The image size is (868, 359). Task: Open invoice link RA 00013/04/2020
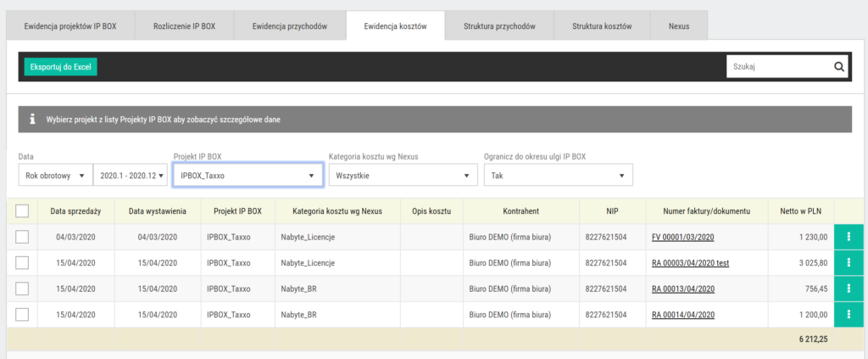[683, 289]
